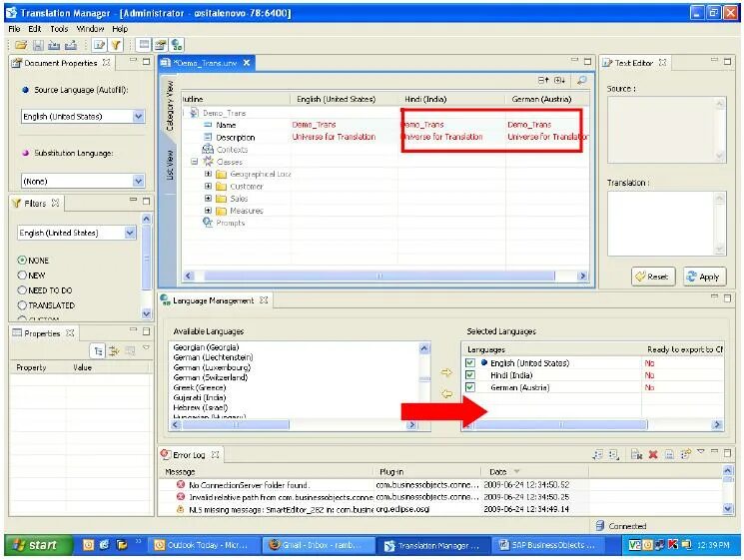Click the Import Log icon in Error Log
Viewport: 744px width, 560px height.
point(614,454)
